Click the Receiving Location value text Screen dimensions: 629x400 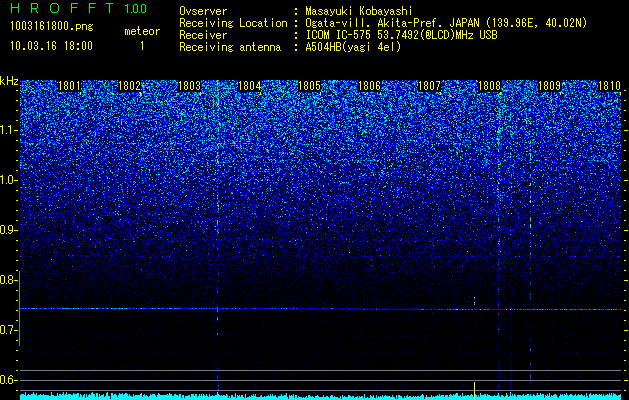click(x=446, y=23)
